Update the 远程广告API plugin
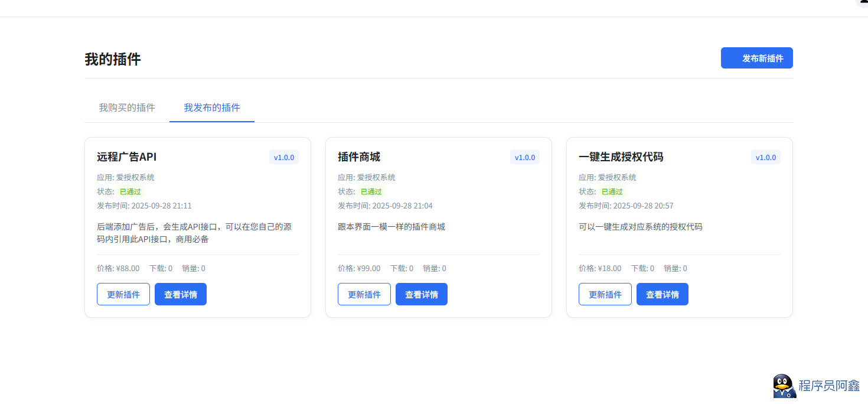The width and height of the screenshot is (868, 404). (x=123, y=294)
